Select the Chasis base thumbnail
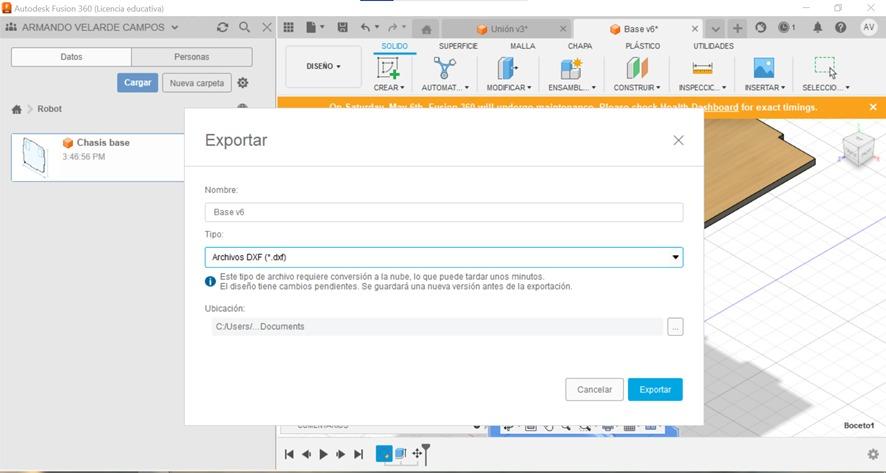The width and height of the screenshot is (886, 473). (x=33, y=155)
